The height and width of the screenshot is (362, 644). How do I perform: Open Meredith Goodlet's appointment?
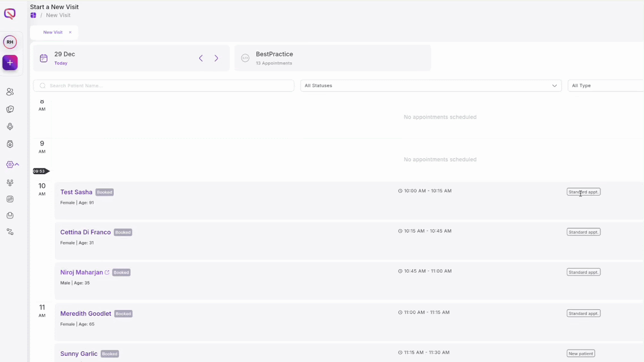click(x=349, y=322)
